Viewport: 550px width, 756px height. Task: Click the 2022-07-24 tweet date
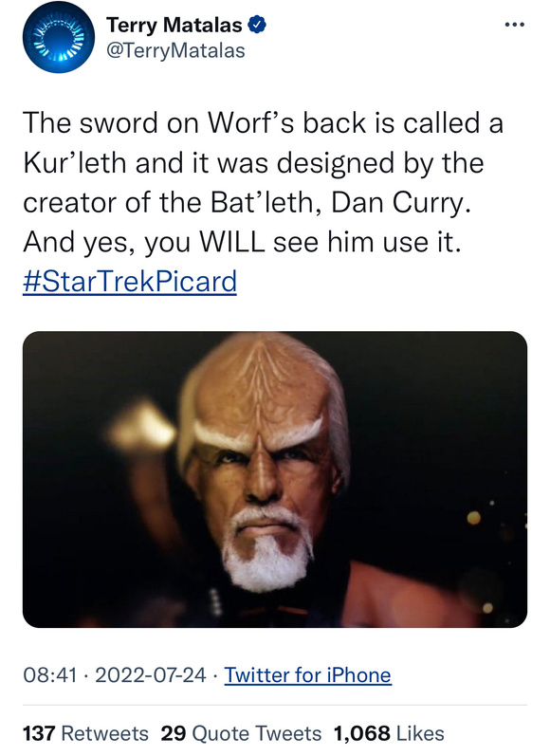pos(151,674)
